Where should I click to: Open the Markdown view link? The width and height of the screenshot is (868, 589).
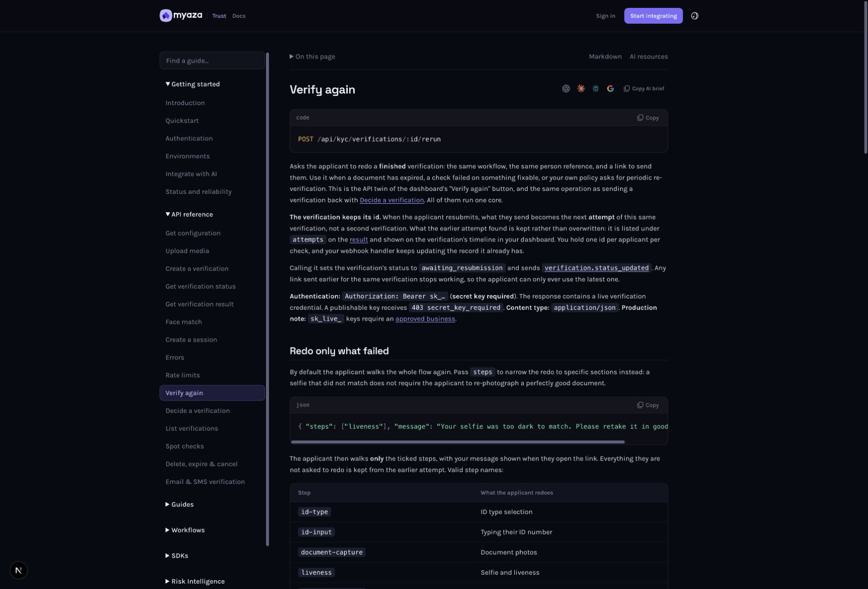click(x=605, y=57)
